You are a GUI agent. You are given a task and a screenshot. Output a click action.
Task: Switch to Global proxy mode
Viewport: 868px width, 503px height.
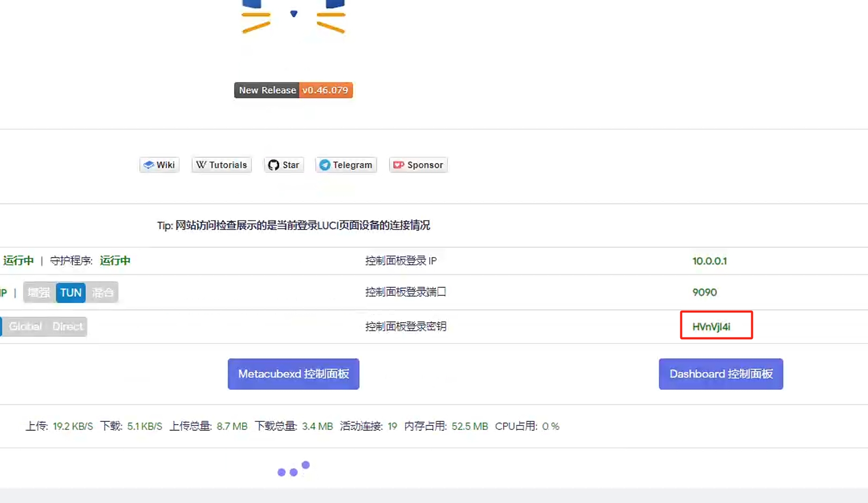(25, 326)
